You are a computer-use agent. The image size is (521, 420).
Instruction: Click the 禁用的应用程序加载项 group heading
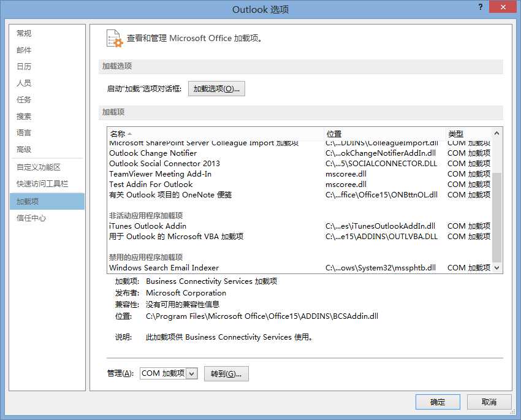tap(146, 257)
